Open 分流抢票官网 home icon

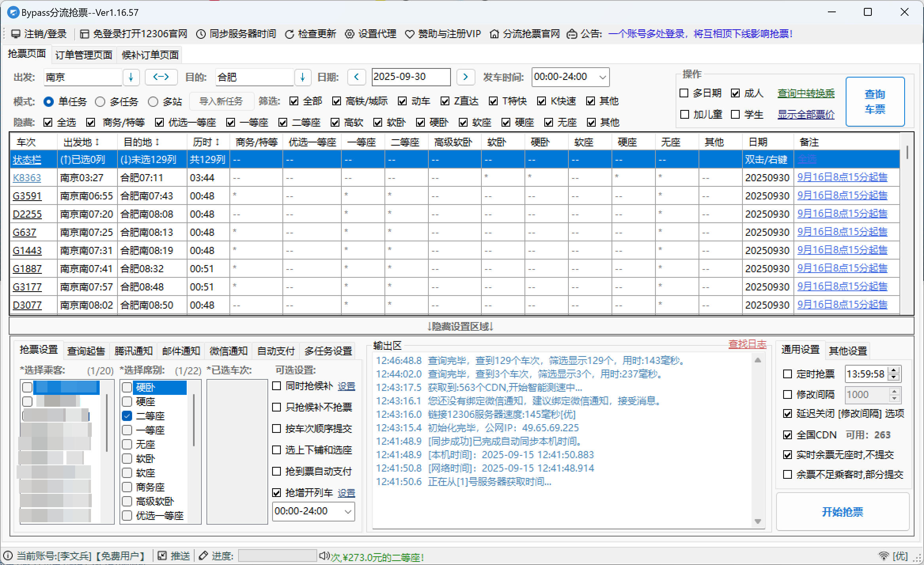(494, 34)
